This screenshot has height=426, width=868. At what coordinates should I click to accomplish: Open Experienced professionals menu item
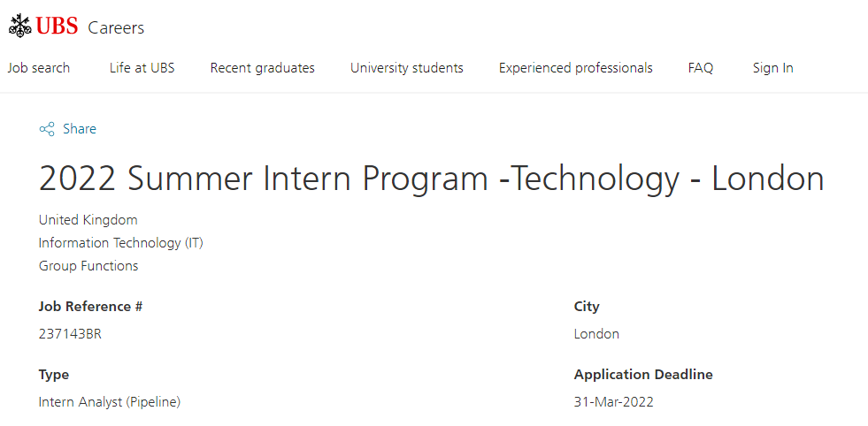576,68
